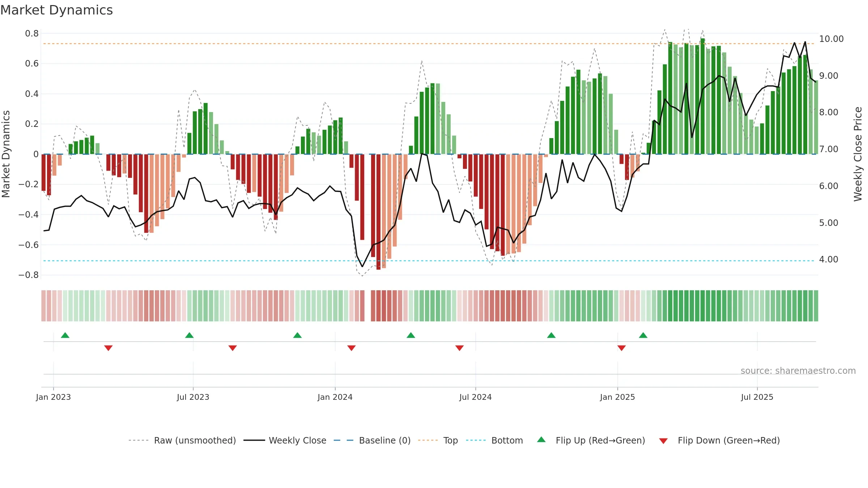The image size is (868, 488).
Task: Click the Jul 2024 axis label
Action: coord(476,397)
